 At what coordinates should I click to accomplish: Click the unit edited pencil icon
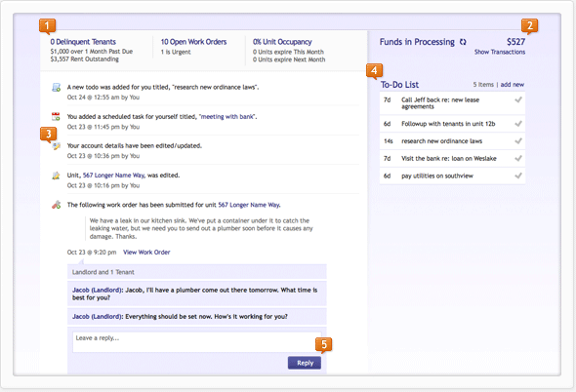(x=56, y=176)
